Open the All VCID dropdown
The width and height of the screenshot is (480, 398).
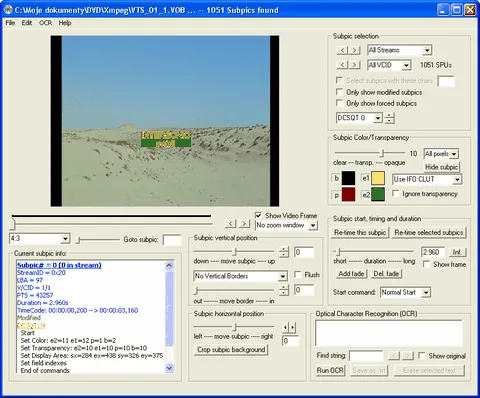[x=406, y=65]
